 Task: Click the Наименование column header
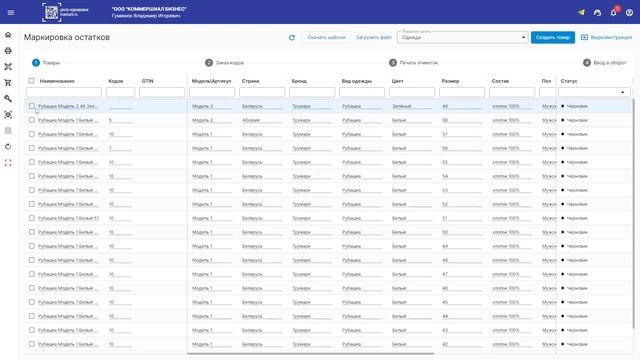(x=57, y=81)
